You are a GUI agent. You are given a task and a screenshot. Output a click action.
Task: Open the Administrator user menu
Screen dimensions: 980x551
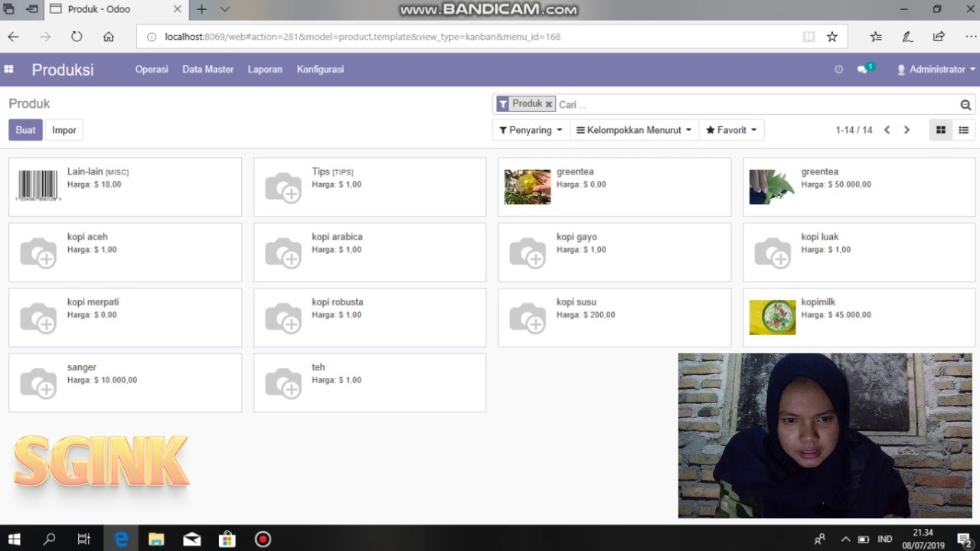[936, 69]
